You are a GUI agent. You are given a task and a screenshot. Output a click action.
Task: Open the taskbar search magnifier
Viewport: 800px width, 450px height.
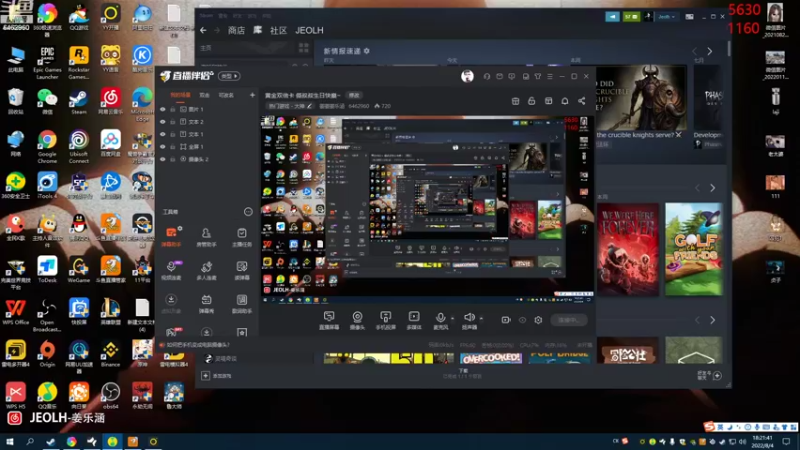pyautogui.click(x=30, y=441)
